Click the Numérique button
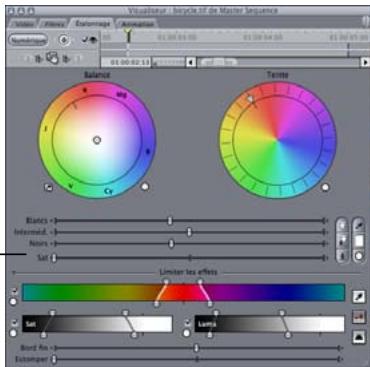Image resolution: width=370 pixels, height=367 pixels. [x=28, y=40]
